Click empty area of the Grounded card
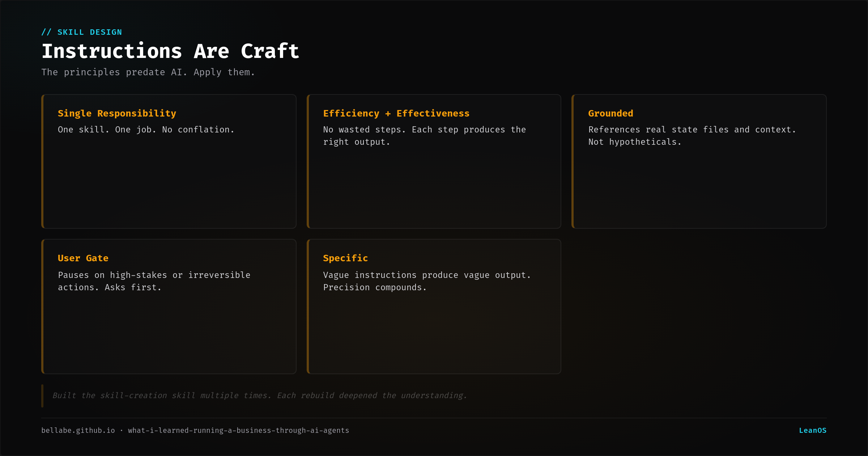Viewport: 868px width, 456px height. [x=699, y=188]
